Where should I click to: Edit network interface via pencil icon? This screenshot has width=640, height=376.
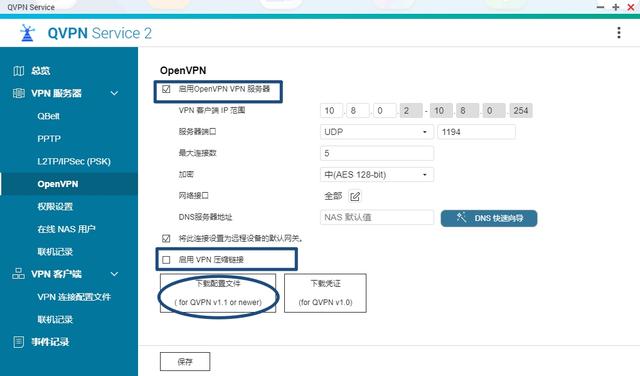click(355, 196)
